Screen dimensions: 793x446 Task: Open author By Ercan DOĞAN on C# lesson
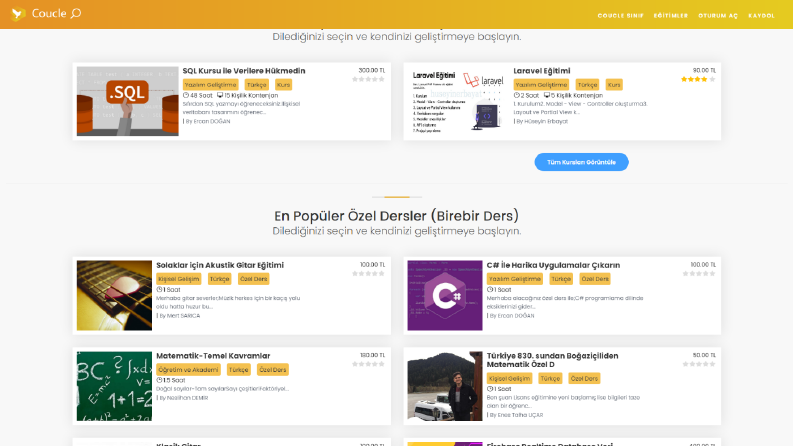(511, 316)
